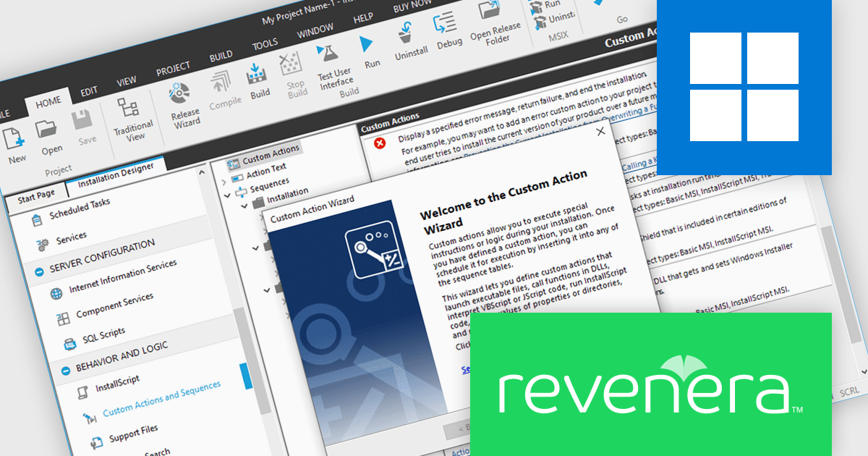
Task: Close the Custom Action Wizard dialog
Action: click(x=600, y=132)
